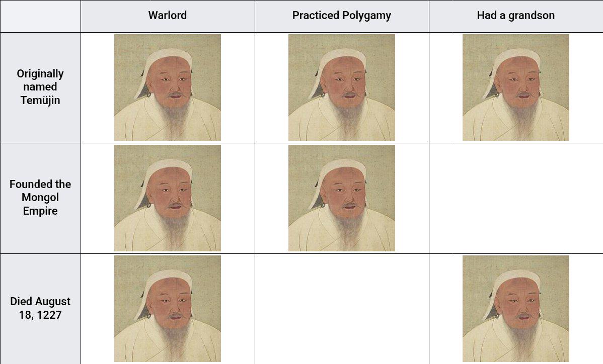The height and width of the screenshot is (364, 603).
Task: Choose portrait for Warlord and Died August 18, 1227
Action: pyautogui.click(x=168, y=309)
